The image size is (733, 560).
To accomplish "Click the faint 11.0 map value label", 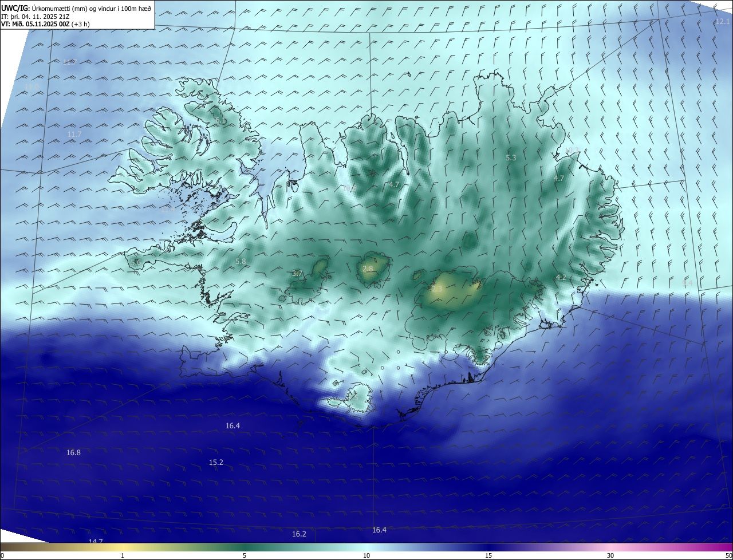I will (x=32, y=86).
